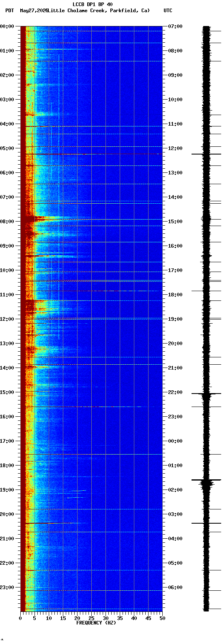Click the 13:00 PDT time label on left axis
Viewport: 224px width, 644px height.
[x=7, y=344]
